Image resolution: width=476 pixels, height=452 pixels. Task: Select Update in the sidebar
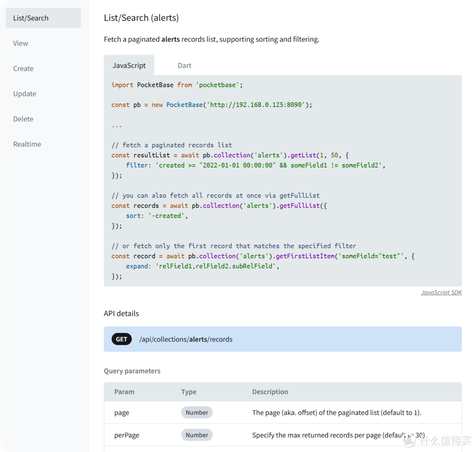point(25,93)
